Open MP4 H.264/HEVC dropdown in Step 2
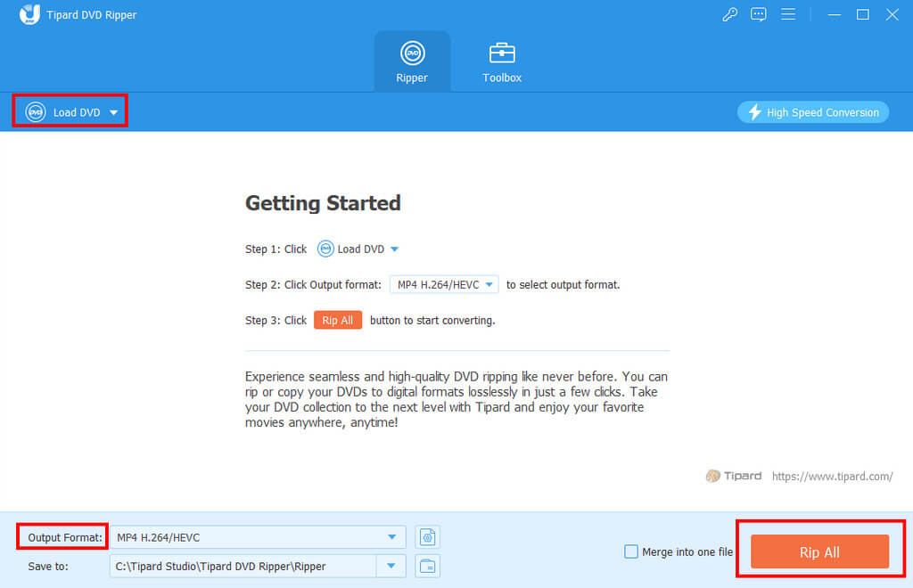This screenshot has height=588, width=913. (x=444, y=284)
